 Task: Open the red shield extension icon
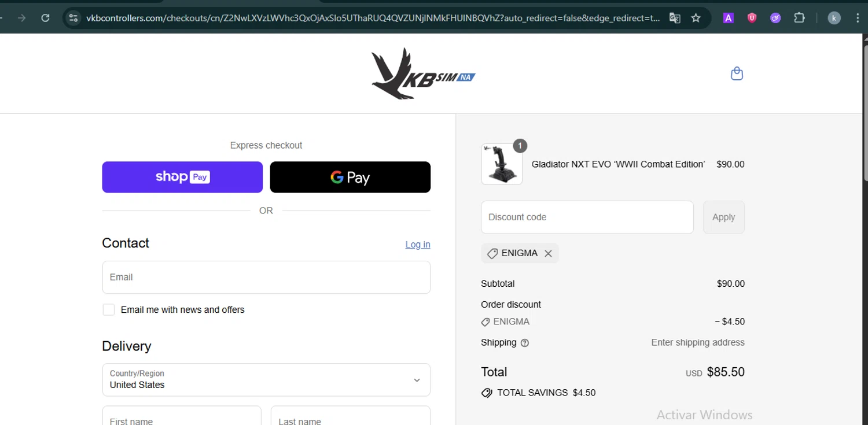[752, 18]
